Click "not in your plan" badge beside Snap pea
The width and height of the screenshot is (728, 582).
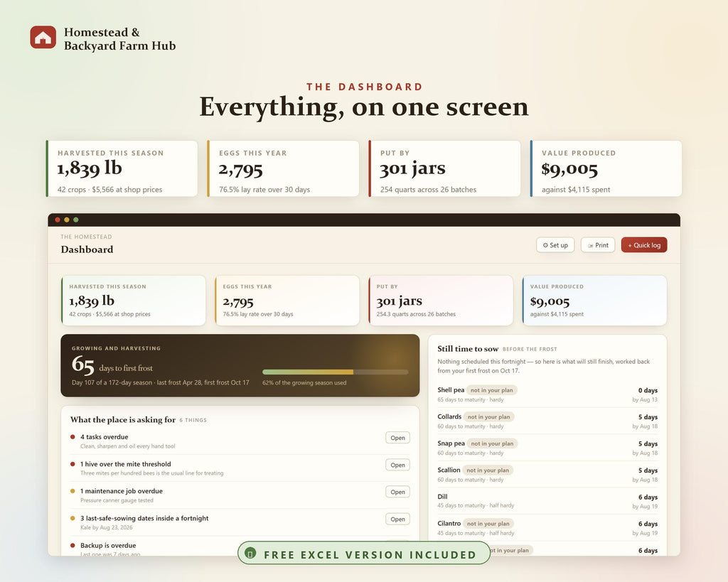point(492,443)
